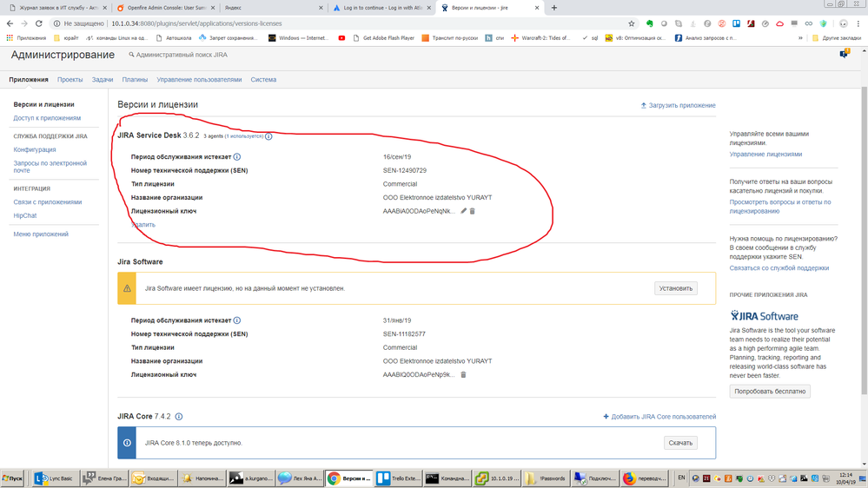Bookmark this page with the star icon
This screenshot has width=868, height=488.
631,23
